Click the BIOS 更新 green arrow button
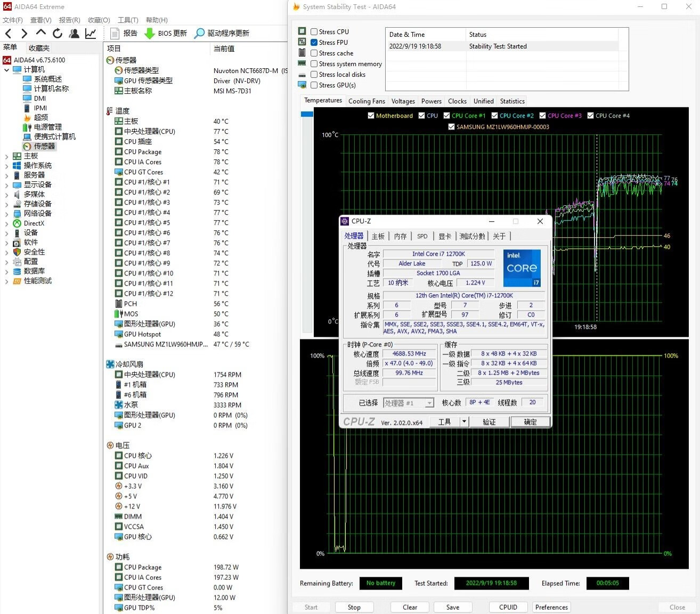This screenshot has width=700, height=614. tap(166, 33)
